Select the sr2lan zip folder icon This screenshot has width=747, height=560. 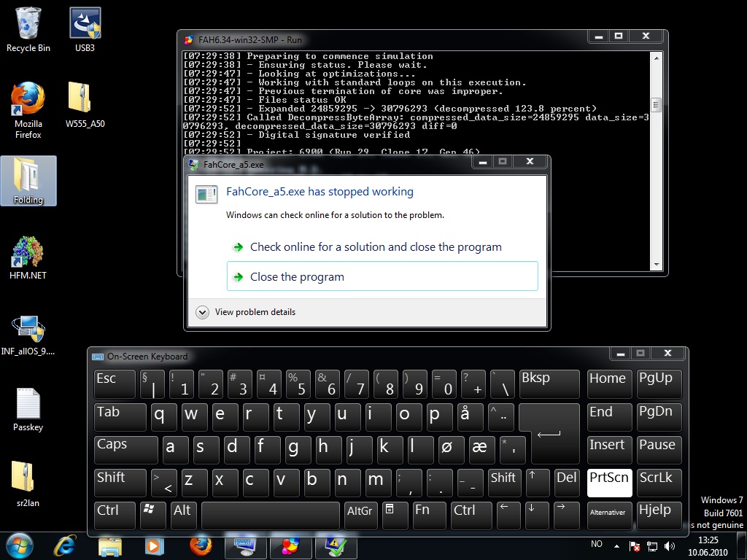click(28, 484)
